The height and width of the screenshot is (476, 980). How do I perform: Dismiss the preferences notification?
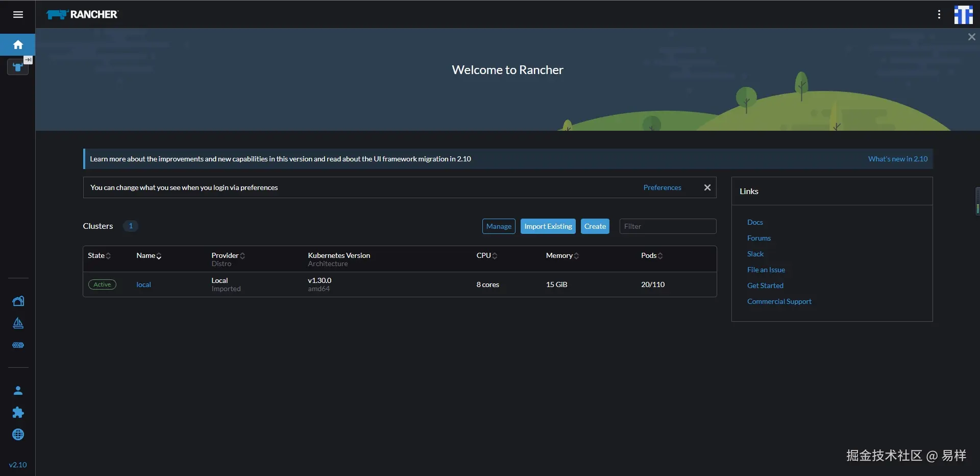tap(707, 187)
